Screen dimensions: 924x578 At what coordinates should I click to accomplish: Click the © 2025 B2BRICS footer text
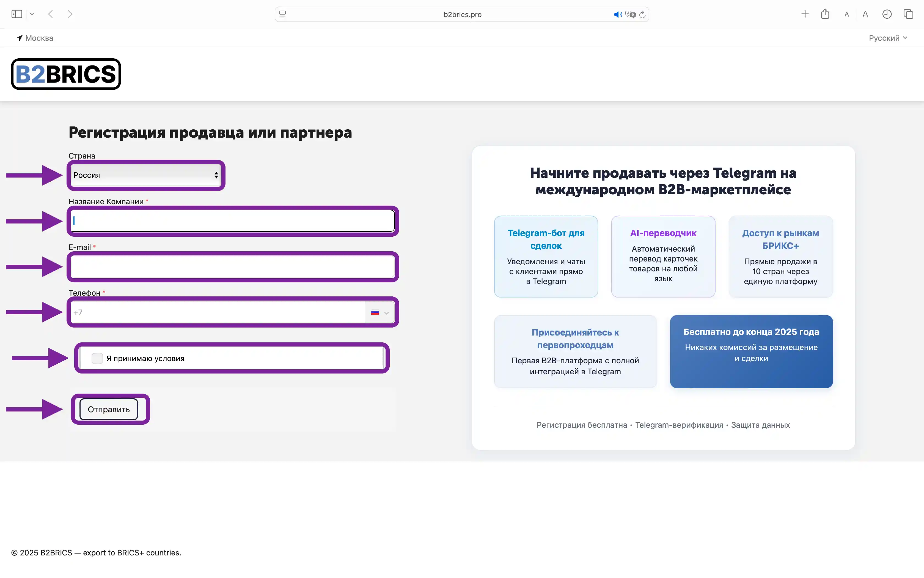(x=96, y=553)
